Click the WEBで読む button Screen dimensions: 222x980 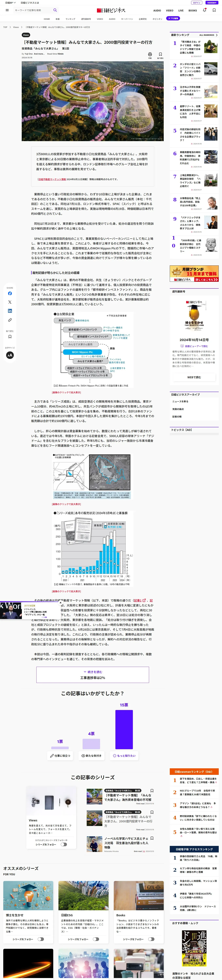[x=194, y=377]
